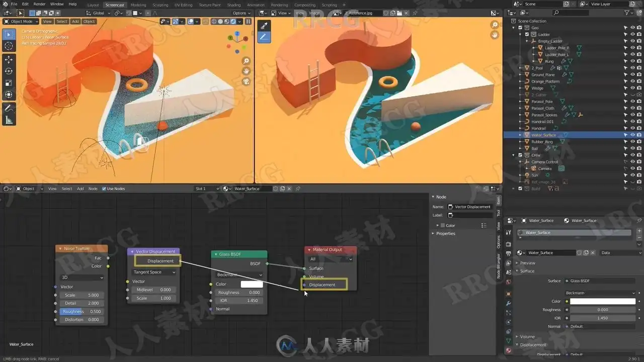644x362 pixels.
Task: Click the viewport Add button
Action: [x=75, y=22]
